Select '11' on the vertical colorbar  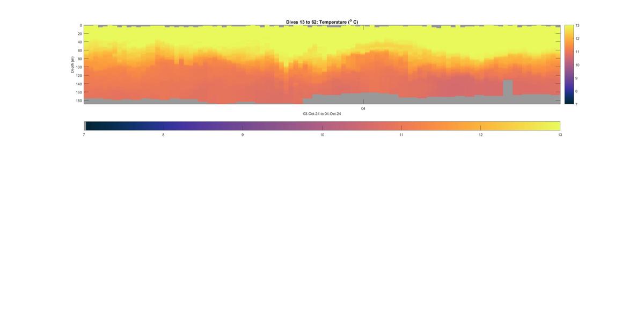[577, 52]
